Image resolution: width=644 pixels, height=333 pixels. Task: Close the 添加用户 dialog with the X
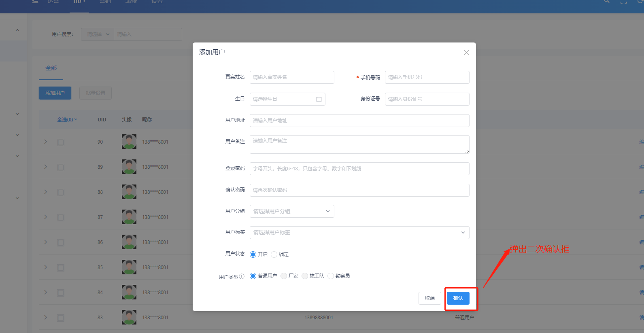[466, 53]
